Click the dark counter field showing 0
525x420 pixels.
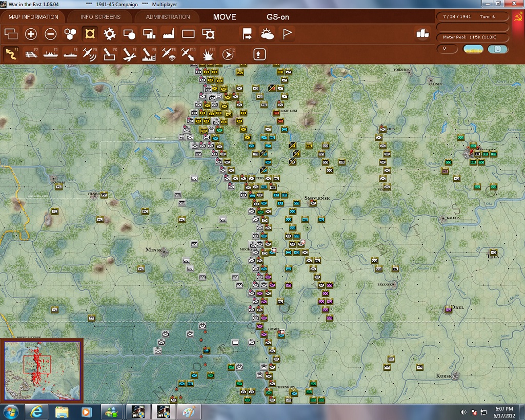pyautogui.click(x=447, y=49)
